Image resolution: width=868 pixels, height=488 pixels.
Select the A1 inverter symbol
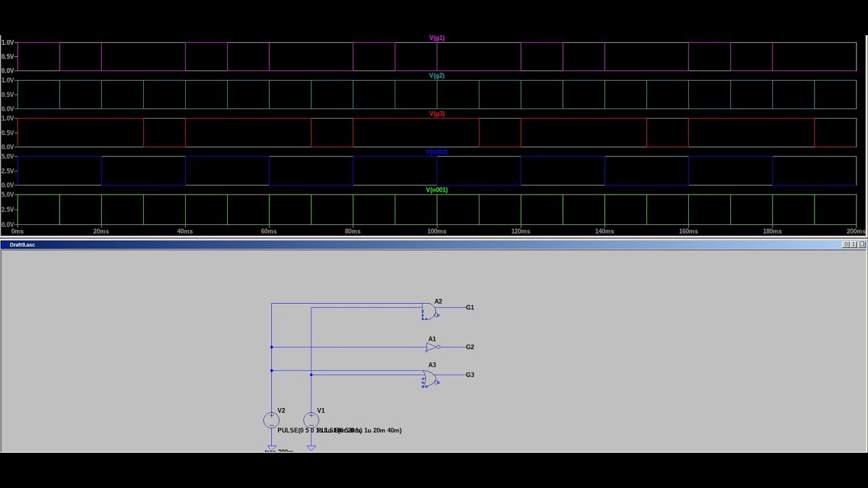click(x=433, y=347)
